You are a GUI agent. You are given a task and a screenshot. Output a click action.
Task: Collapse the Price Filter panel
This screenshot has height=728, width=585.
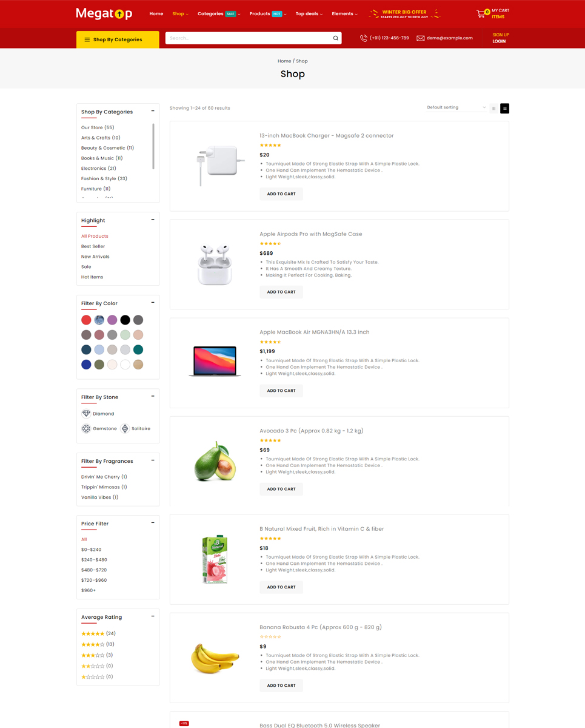click(x=153, y=523)
